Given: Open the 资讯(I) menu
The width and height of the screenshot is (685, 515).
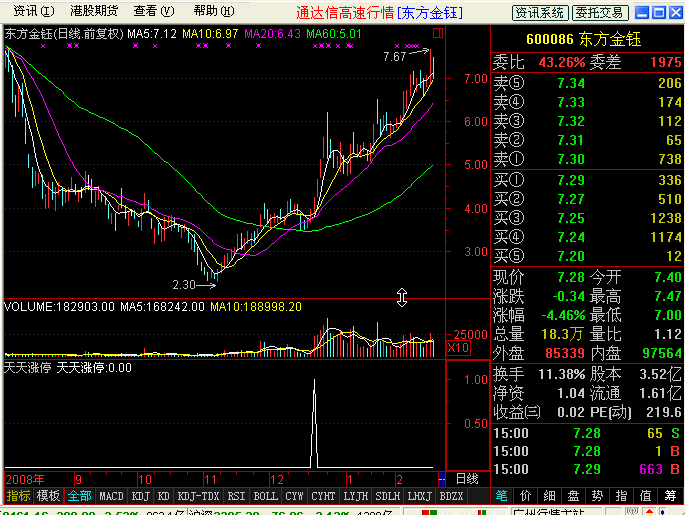Looking at the screenshot, I should [34, 11].
